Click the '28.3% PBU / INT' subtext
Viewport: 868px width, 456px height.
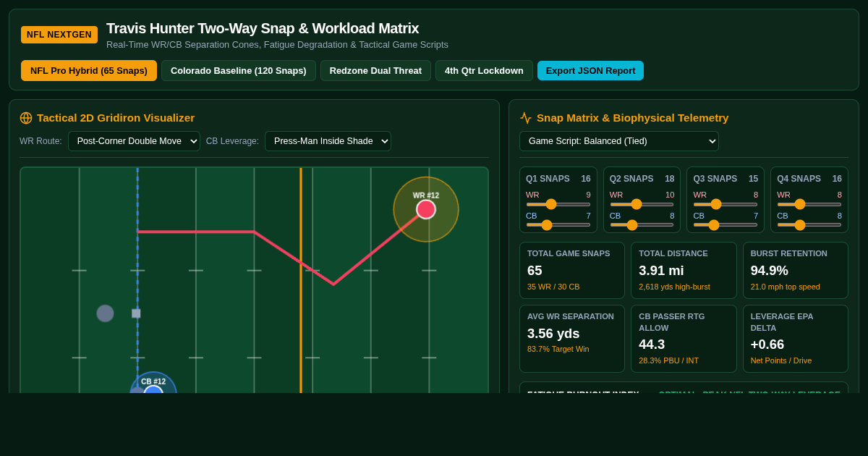[x=669, y=360]
